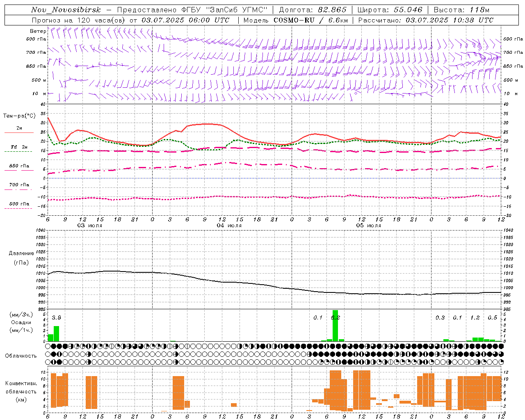This screenshot has height=420, width=525.
Task: Click the 500 гПа temperature legend label
Action: pos(19,204)
